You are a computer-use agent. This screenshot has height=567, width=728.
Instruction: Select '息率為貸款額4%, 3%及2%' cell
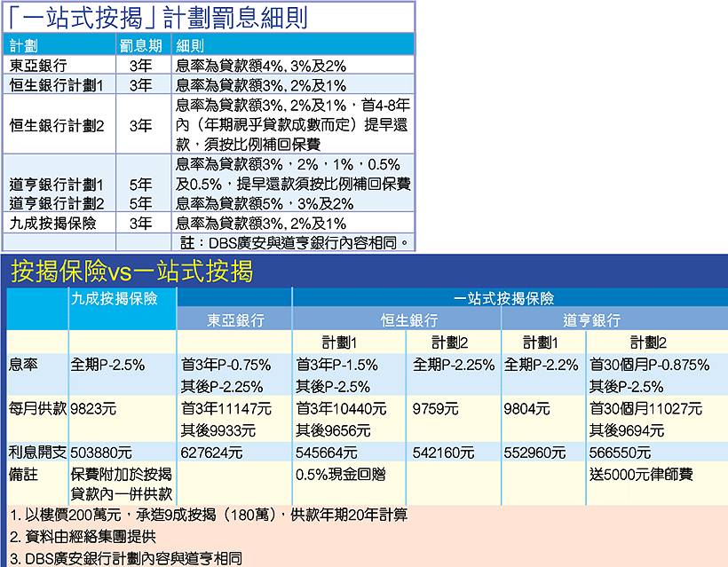tap(261, 66)
